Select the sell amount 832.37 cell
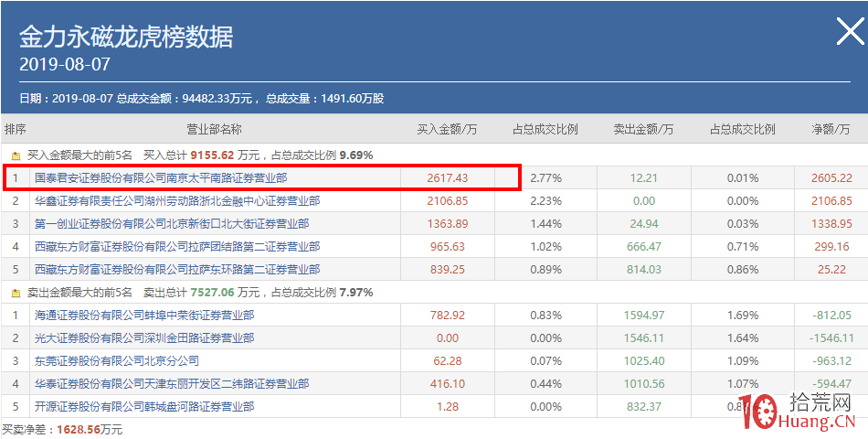868x439 pixels. [644, 407]
